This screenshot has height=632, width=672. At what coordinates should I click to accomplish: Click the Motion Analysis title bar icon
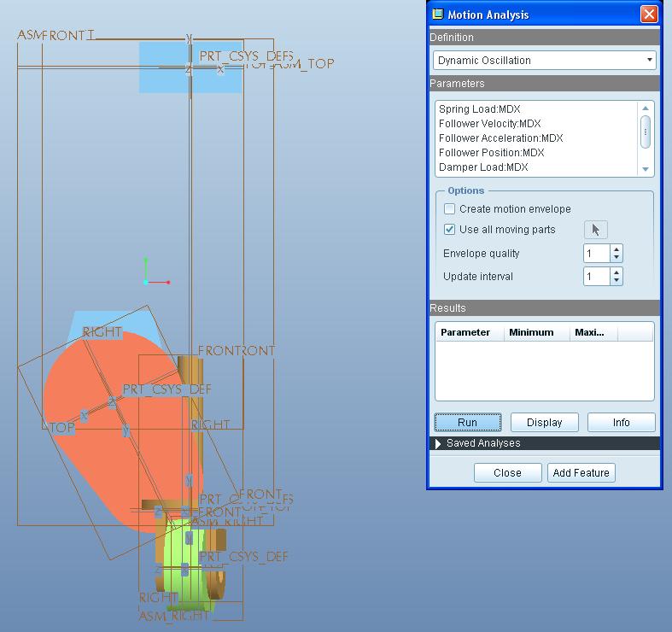coord(437,15)
